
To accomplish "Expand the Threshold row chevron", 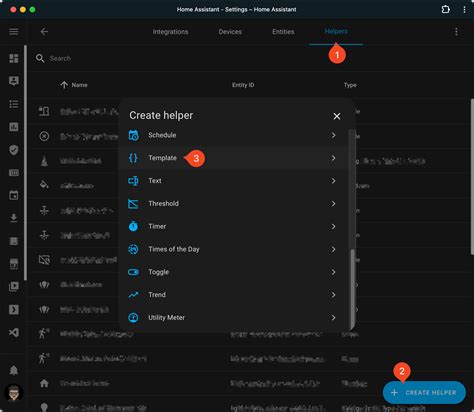I will (333, 204).
